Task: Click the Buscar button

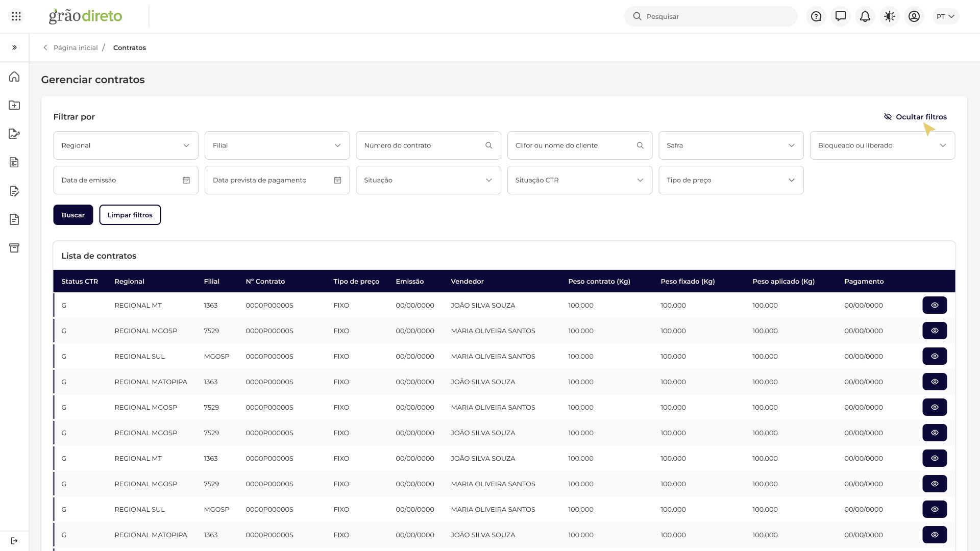Action: (73, 215)
